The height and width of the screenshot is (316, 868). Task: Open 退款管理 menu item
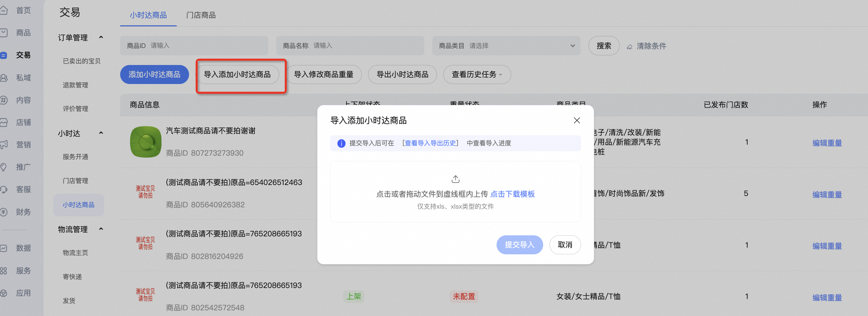click(76, 85)
